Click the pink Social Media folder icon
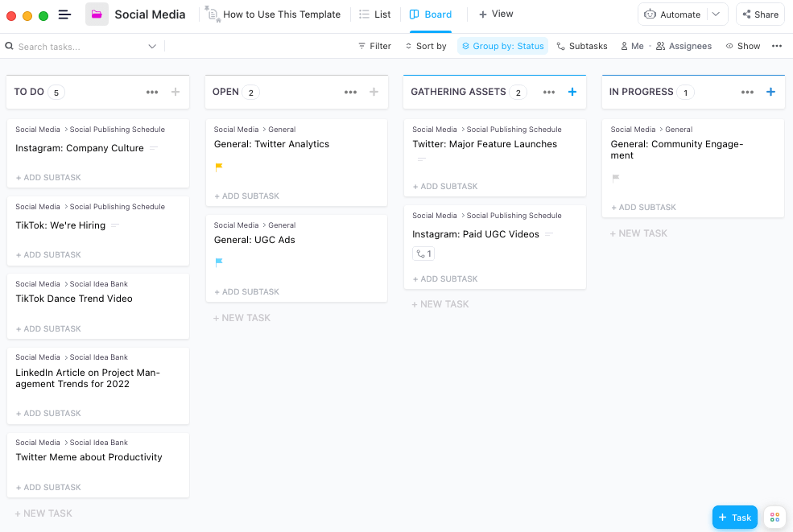Image resolution: width=793 pixels, height=532 pixels. [x=97, y=14]
